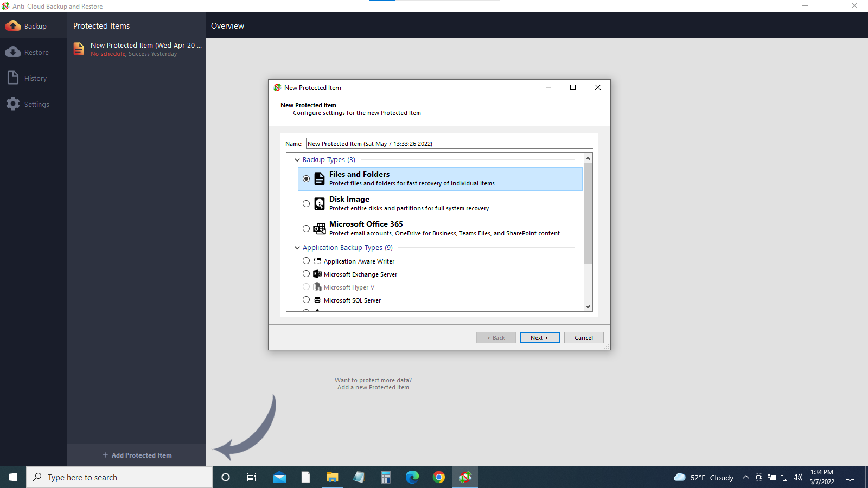
Task: Close the New Protected Item dialog
Action: click(x=598, y=87)
